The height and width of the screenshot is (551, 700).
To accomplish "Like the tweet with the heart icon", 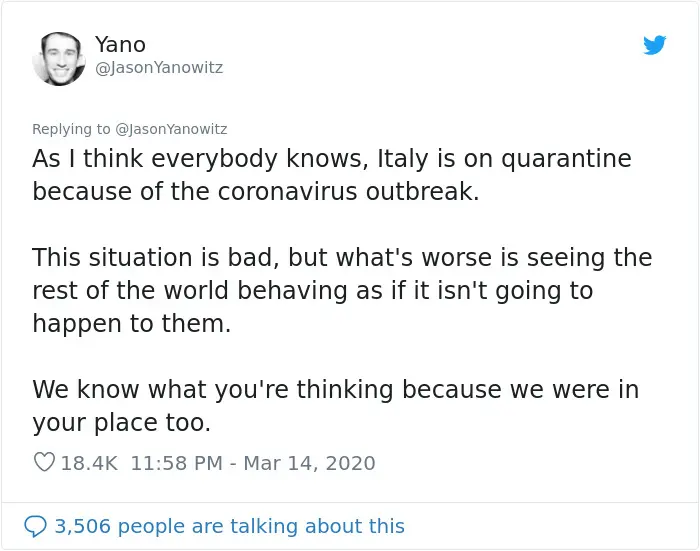I will click(44, 463).
